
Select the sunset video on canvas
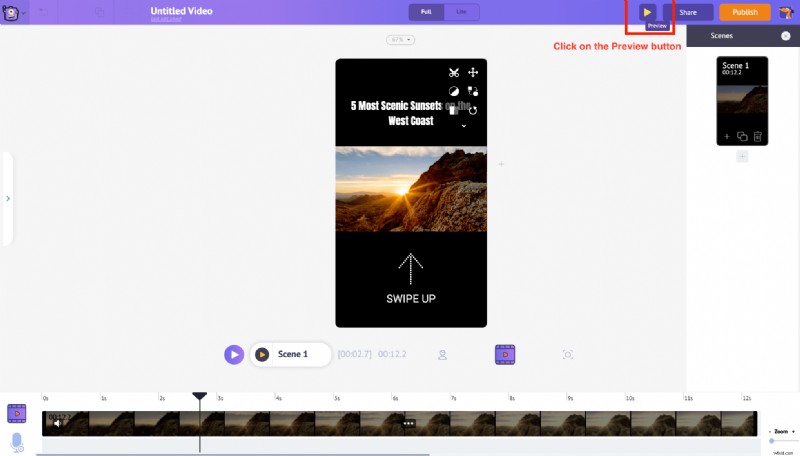pos(411,189)
